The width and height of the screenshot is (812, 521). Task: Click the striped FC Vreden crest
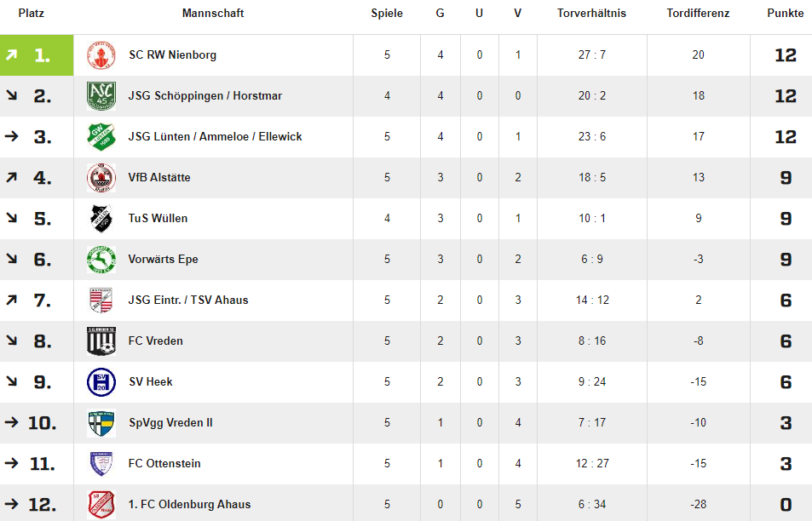click(101, 341)
